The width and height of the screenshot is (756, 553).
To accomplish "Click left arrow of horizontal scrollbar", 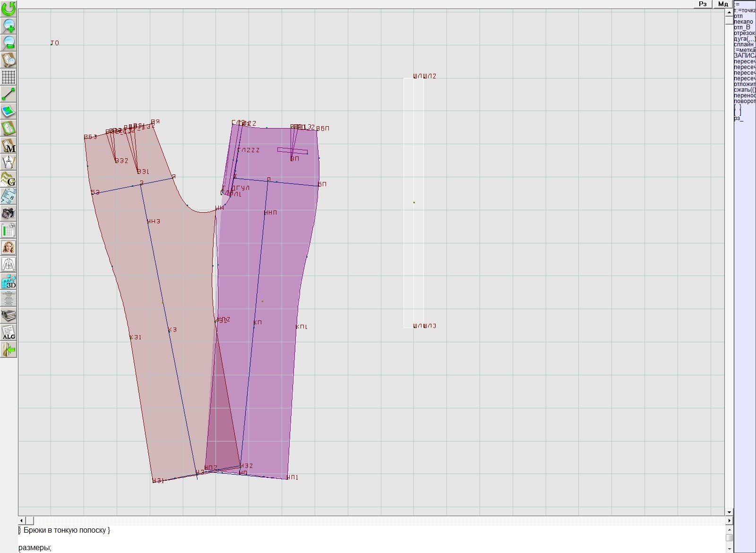I will click(21, 520).
